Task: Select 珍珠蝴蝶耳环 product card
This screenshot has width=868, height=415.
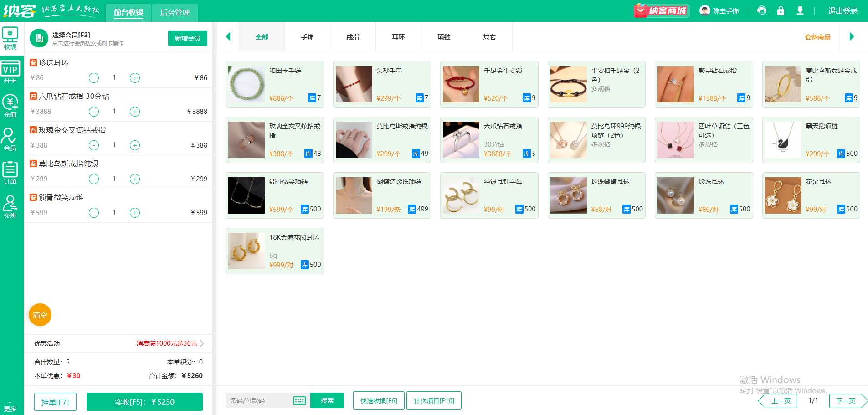Action: [596, 195]
